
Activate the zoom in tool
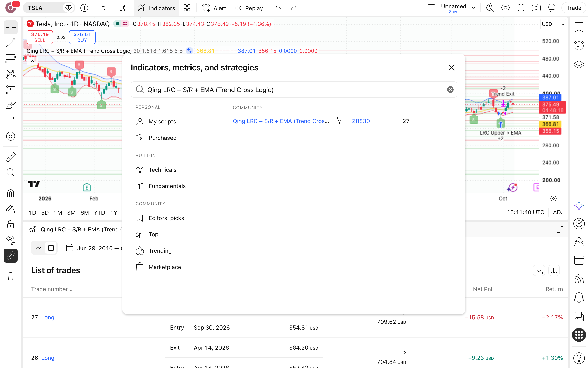[x=10, y=173]
